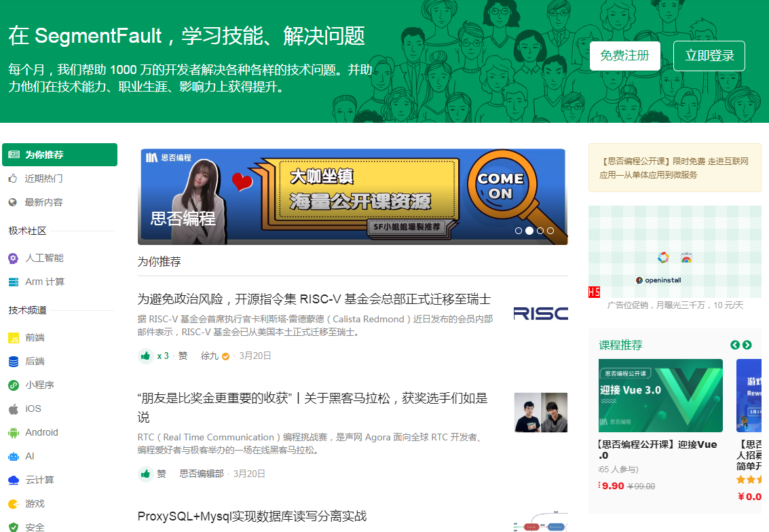Click the ProxySQL diagram thumbnail

(x=540, y=522)
